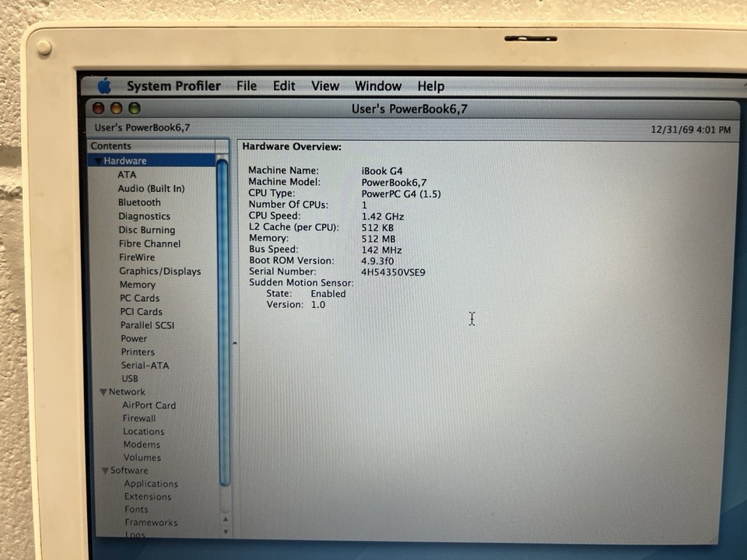
Task: Collapse the Network section
Action: click(x=103, y=391)
